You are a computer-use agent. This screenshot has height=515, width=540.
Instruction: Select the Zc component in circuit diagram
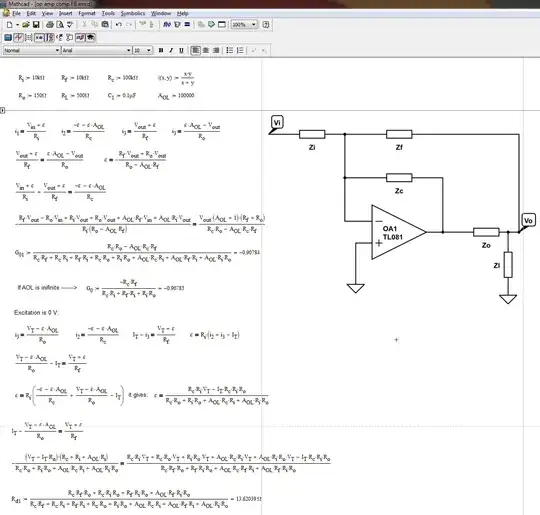click(399, 178)
